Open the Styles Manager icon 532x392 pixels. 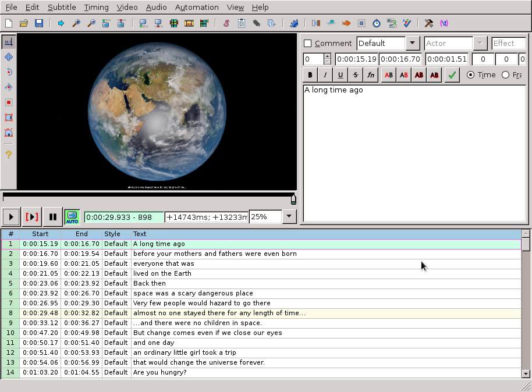click(226, 23)
